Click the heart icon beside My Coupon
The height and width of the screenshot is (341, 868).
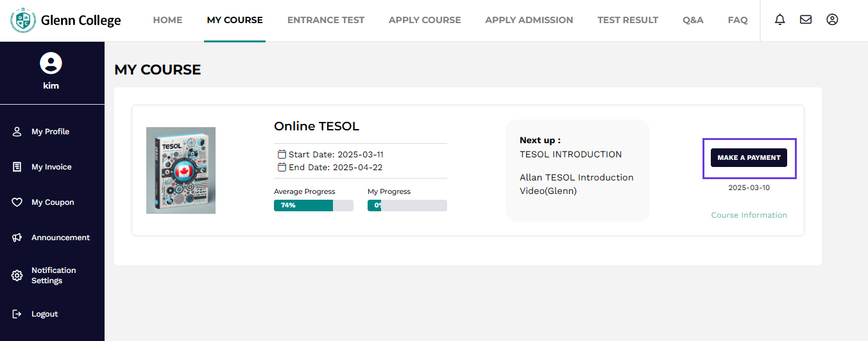pos(17,202)
